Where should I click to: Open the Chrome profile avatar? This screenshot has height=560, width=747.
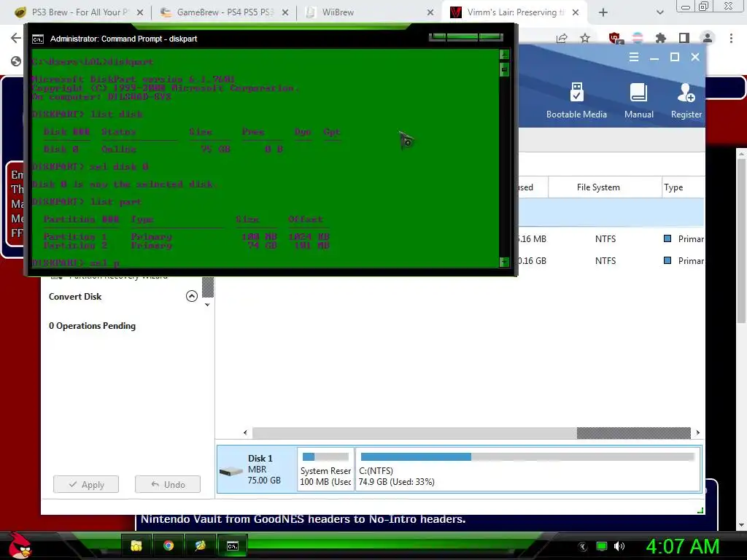tap(708, 38)
